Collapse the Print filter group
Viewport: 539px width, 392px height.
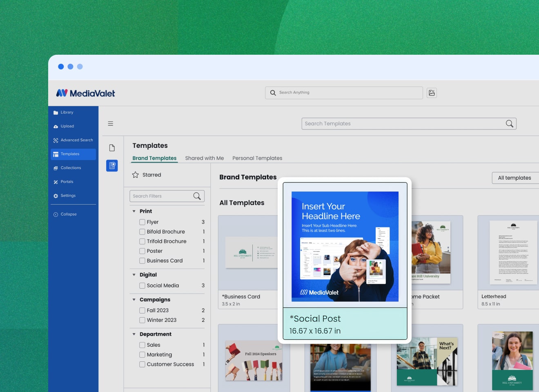[134, 212]
